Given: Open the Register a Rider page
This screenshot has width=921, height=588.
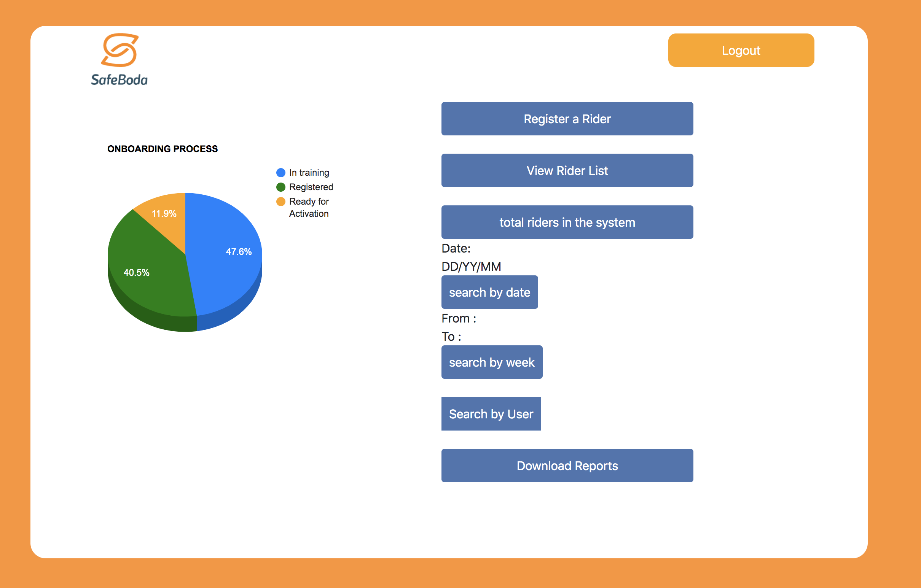Looking at the screenshot, I should click(567, 119).
